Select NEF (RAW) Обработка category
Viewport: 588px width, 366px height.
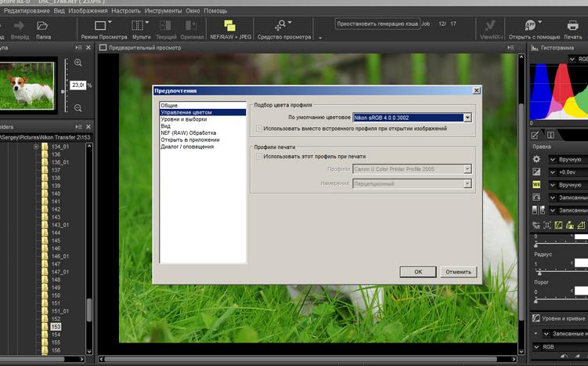(203, 133)
